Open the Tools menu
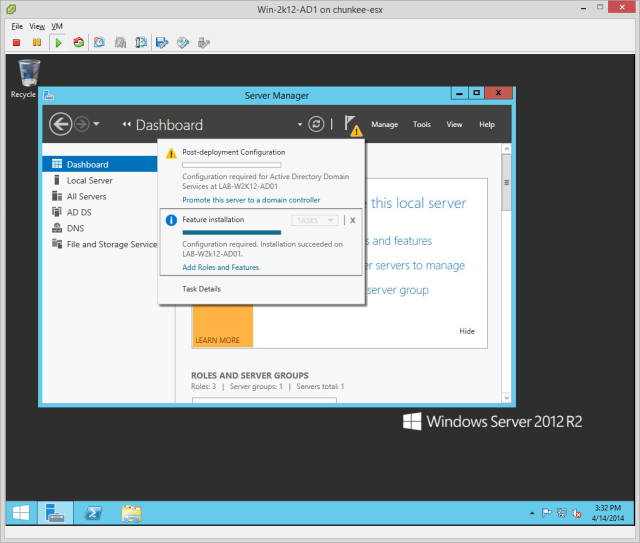640x543 pixels. (x=422, y=125)
